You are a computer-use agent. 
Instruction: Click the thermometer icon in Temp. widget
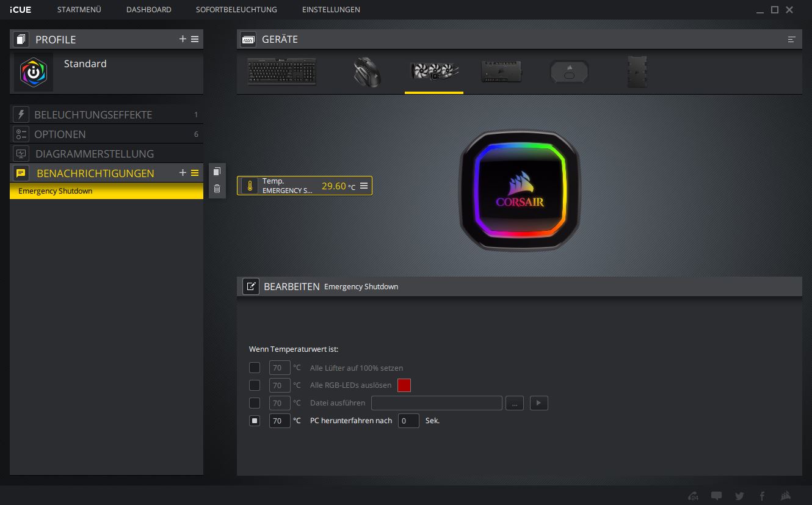250,186
